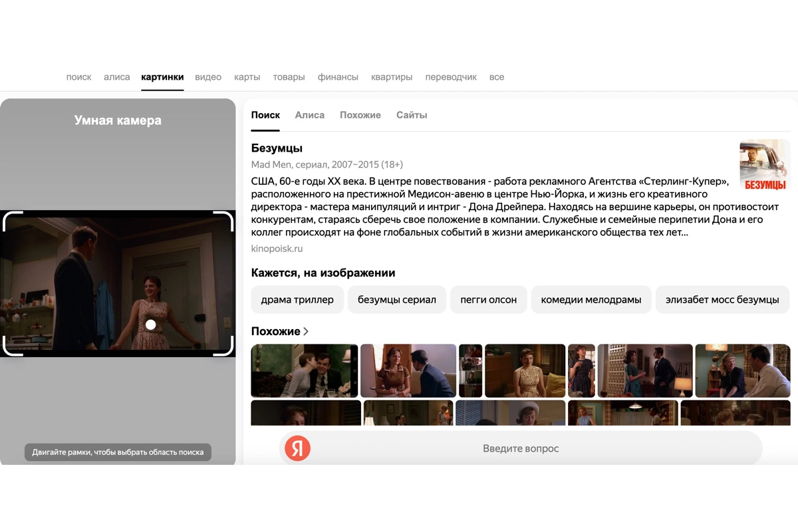Select the "комедии мелодрамы" suggestion chip
This screenshot has height=532, width=798.
(x=591, y=299)
